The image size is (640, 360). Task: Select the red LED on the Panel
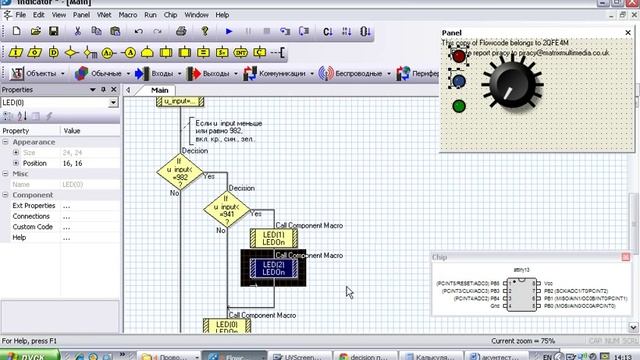459,56
